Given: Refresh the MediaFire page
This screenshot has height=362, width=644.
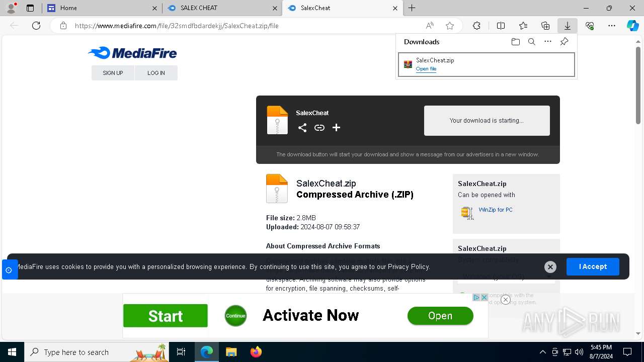Looking at the screenshot, I should coord(36,26).
